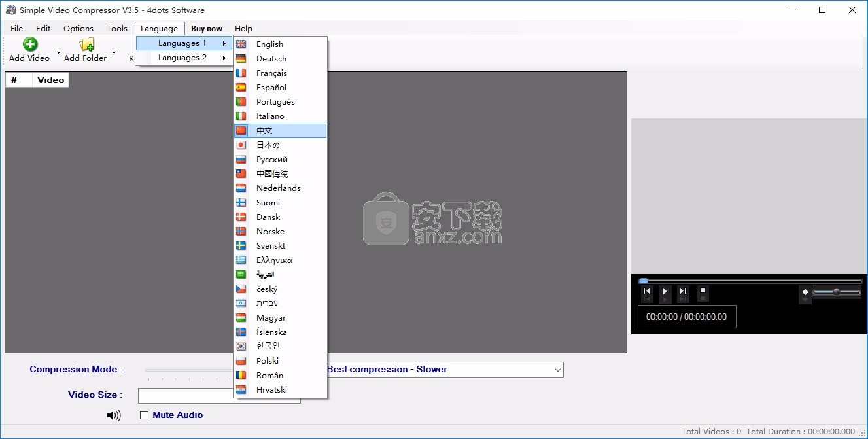Choose Español language

click(280, 87)
